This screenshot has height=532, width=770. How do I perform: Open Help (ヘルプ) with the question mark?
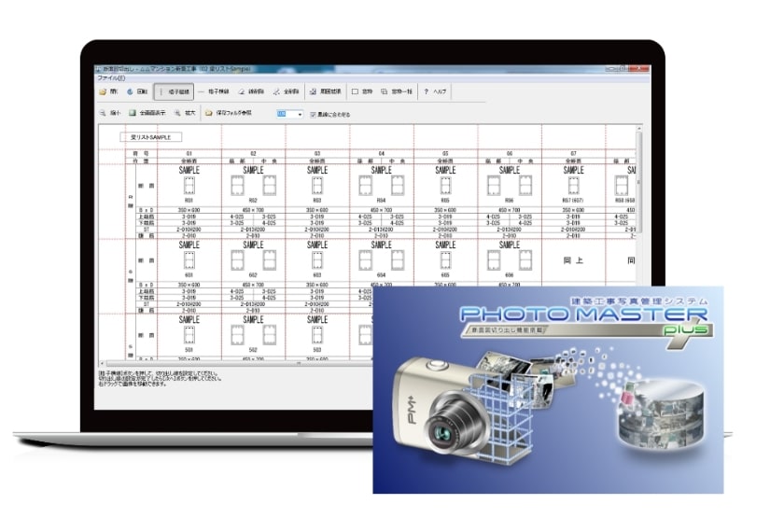coord(438,92)
